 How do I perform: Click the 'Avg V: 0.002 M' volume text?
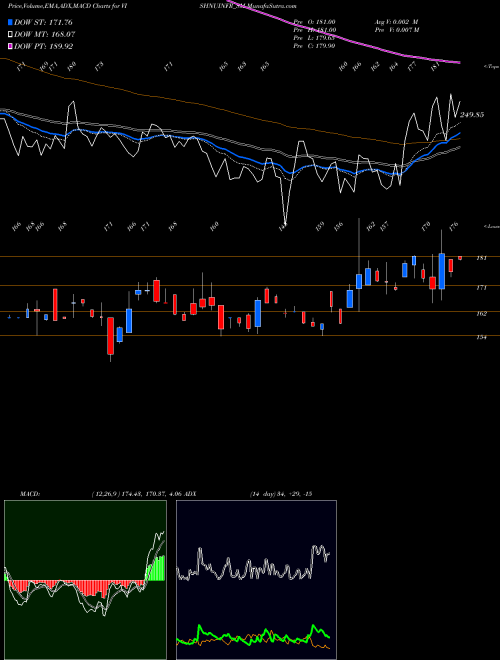pyautogui.click(x=396, y=21)
